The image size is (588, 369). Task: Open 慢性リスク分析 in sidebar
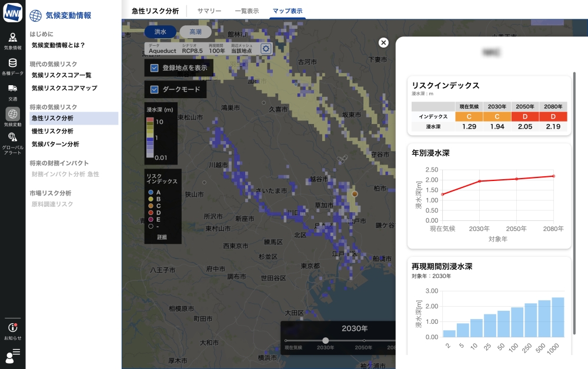point(52,131)
